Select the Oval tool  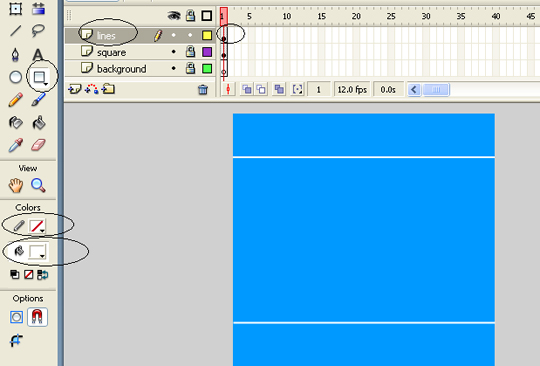click(x=15, y=77)
